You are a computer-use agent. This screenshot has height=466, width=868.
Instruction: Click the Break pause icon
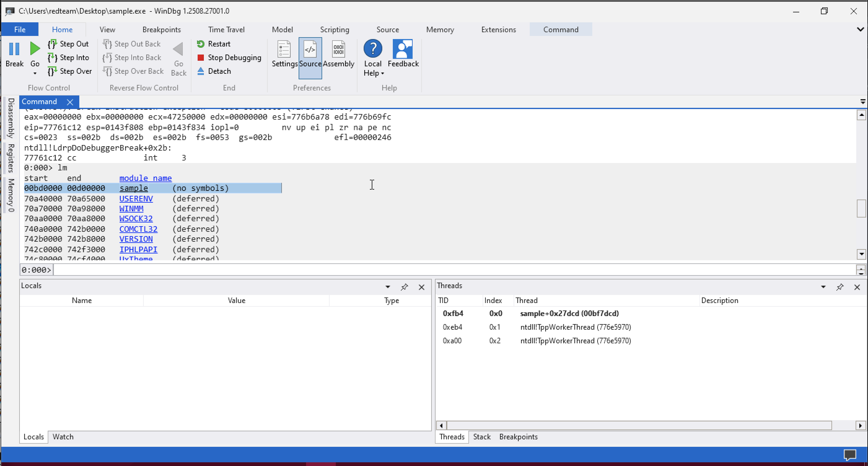coord(14,49)
